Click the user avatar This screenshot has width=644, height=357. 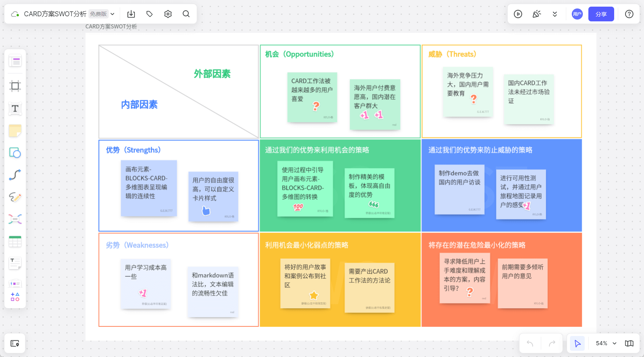click(x=577, y=14)
